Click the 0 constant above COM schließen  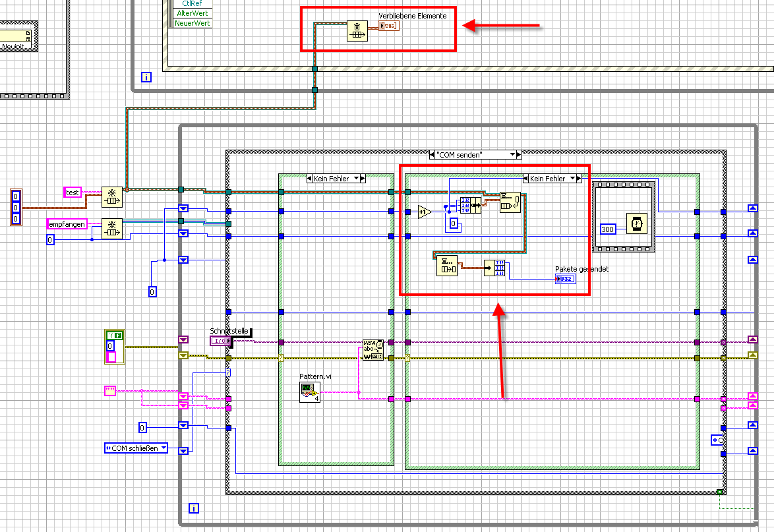click(142, 428)
